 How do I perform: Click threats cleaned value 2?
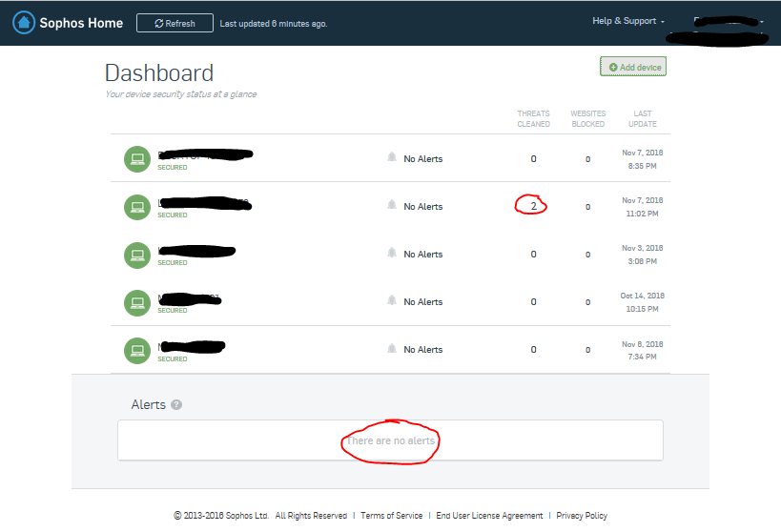533,206
